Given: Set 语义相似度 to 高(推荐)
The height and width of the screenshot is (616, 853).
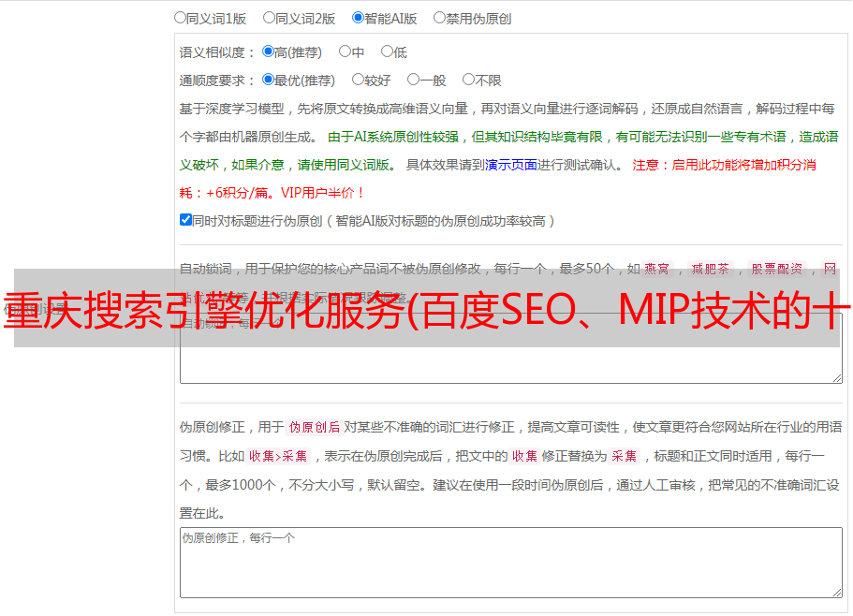Looking at the screenshot, I should click(268, 51).
